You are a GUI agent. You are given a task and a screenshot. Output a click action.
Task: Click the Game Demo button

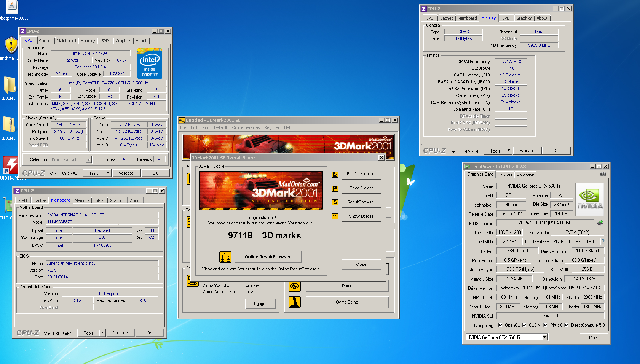[347, 302]
